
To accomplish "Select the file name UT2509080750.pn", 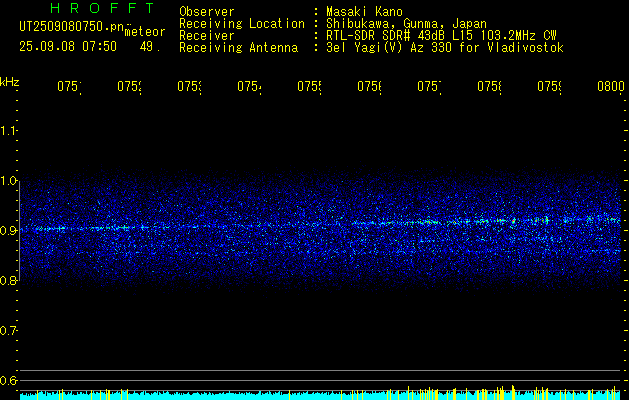I will pyautogui.click(x=72, y=26).
